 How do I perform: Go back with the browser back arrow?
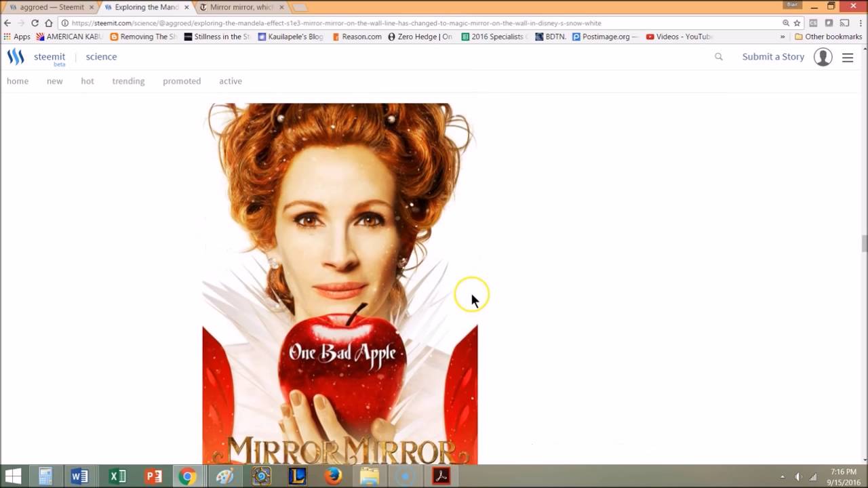(x=7, y=23)
